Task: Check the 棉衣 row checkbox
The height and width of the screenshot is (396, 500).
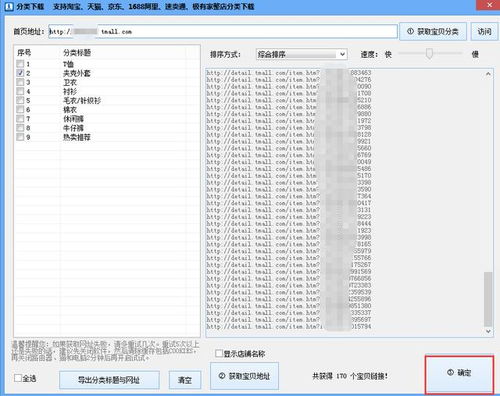Action: pyautogui.click(x=20, y=109)
